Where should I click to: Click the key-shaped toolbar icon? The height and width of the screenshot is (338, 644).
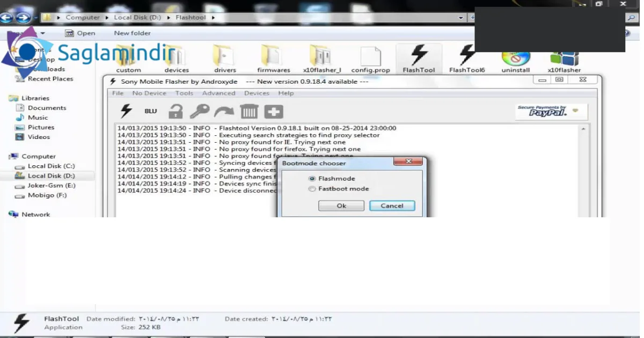200,111
